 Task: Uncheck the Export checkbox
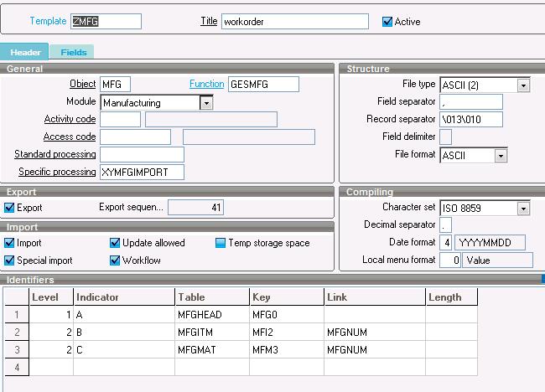tap(10, 208)
